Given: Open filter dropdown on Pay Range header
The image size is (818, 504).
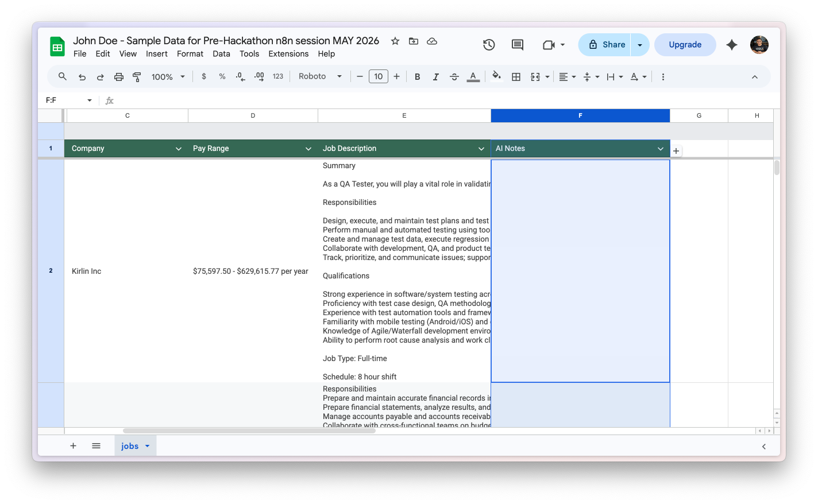Looking at the screenshot, I should click(x=308, y=149).
